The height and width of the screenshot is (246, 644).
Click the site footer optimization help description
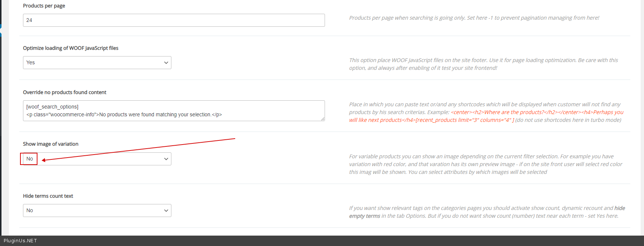pyautogui.click(x=483, y=64)
